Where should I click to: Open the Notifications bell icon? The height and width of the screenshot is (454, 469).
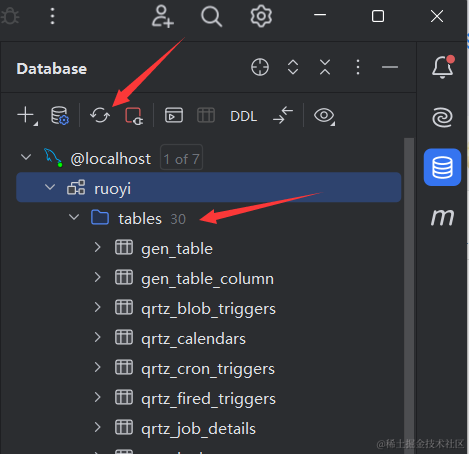pyautogui.click(x=443, y=67)
